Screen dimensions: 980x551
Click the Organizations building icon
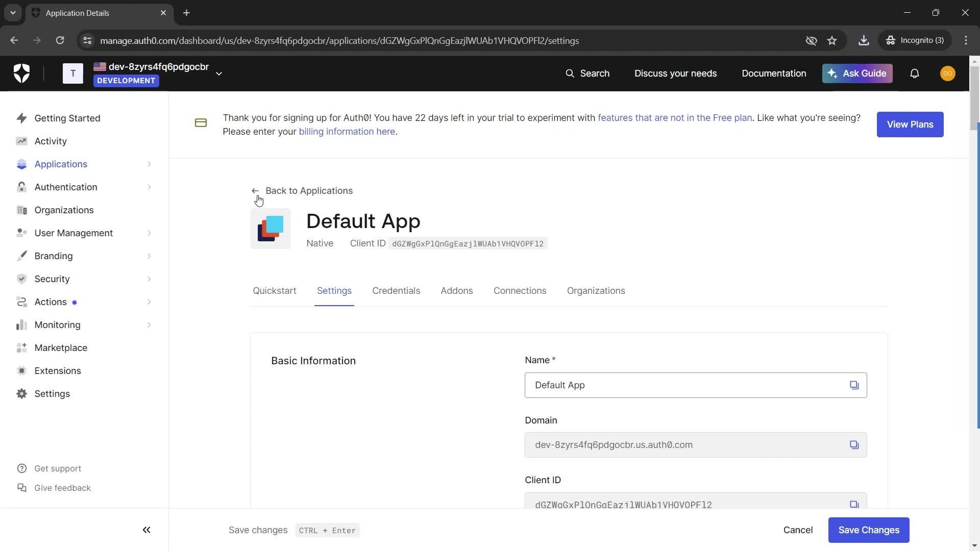[21, 210]
